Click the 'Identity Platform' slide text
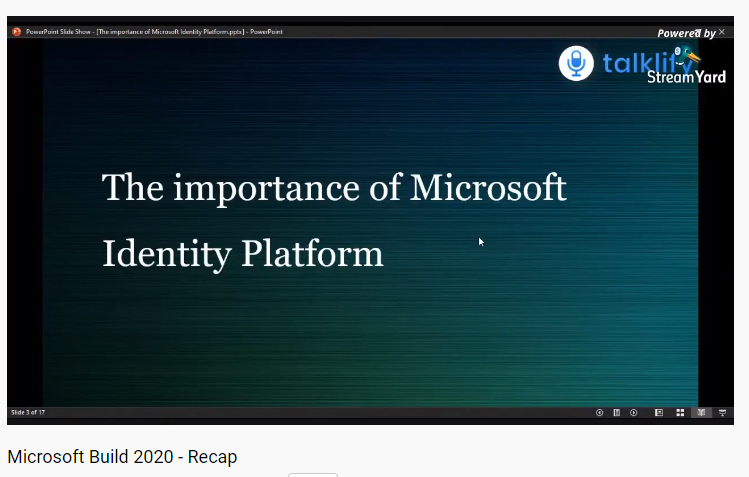The width and height of the screenshot is (749, 477). click(243, 254)
